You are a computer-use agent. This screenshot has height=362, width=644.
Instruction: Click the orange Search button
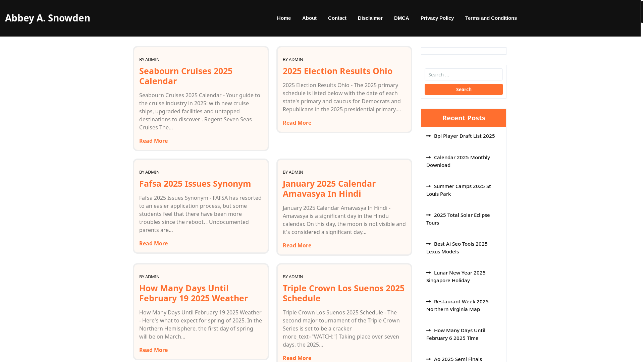464,89
